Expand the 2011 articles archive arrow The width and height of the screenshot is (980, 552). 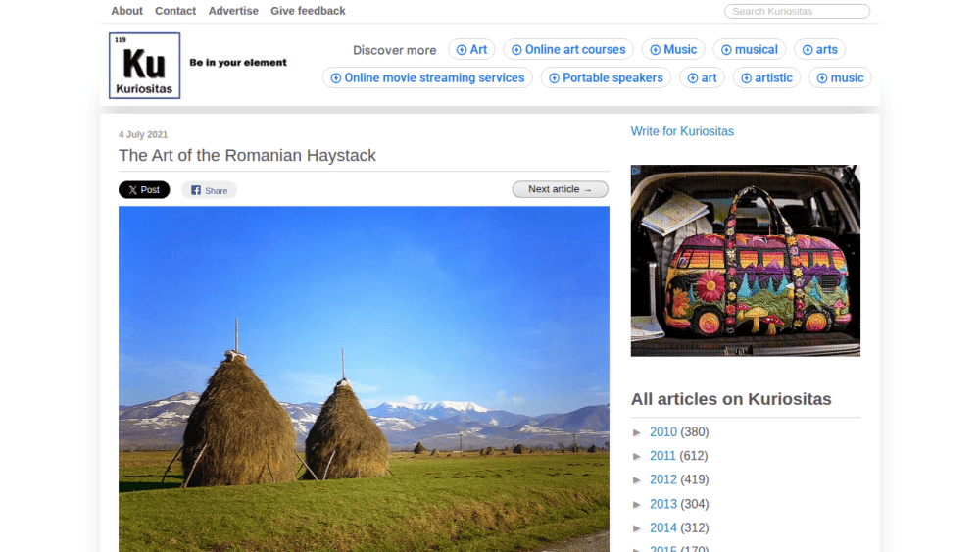click(637, 456)
